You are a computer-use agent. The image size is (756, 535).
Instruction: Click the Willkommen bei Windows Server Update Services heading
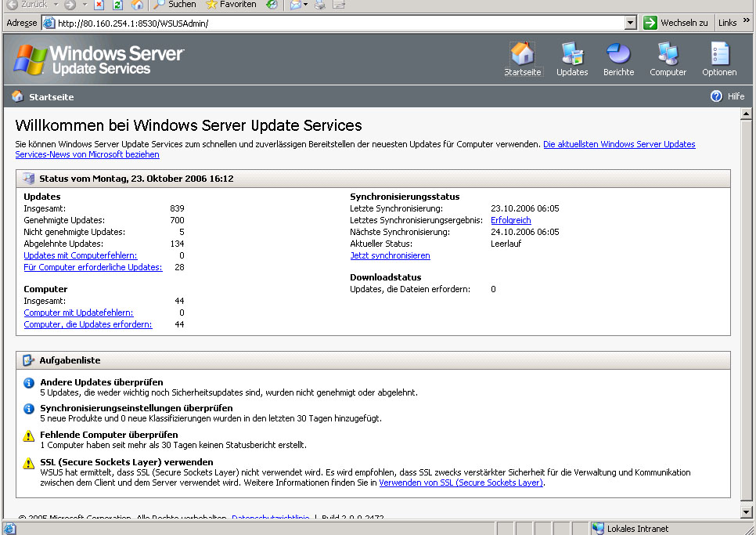coord(189,125)
